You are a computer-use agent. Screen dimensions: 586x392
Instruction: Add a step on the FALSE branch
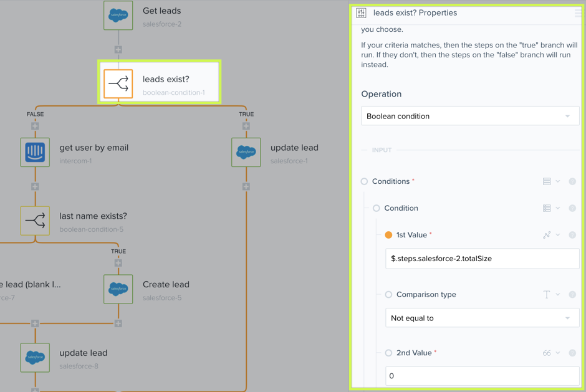coord(35,126)
